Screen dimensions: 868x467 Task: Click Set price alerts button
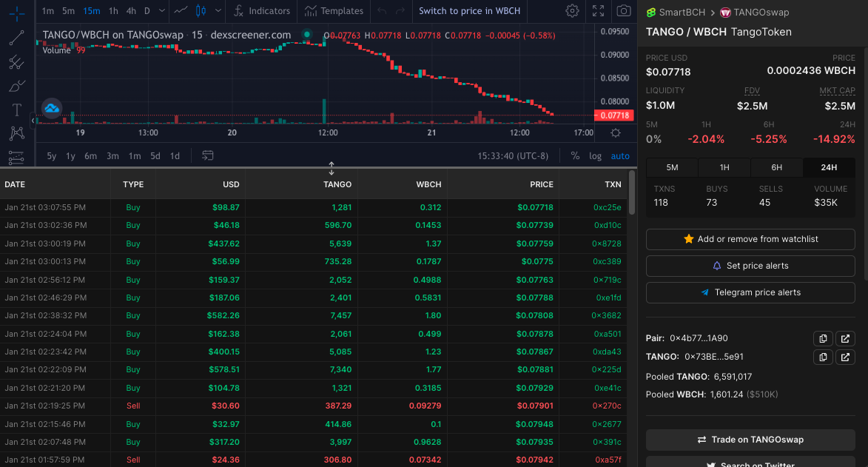[750, 266]
